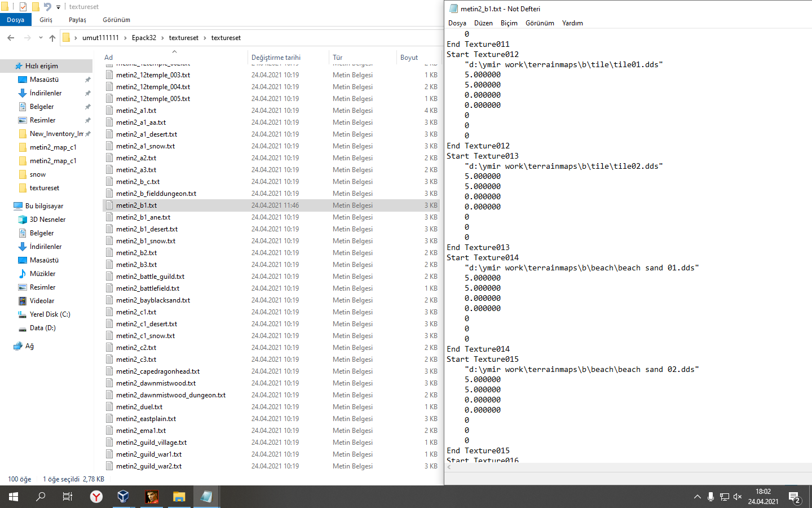Click file icon of metin2_c1.txt
812x508 pixels.
point(109,312)
